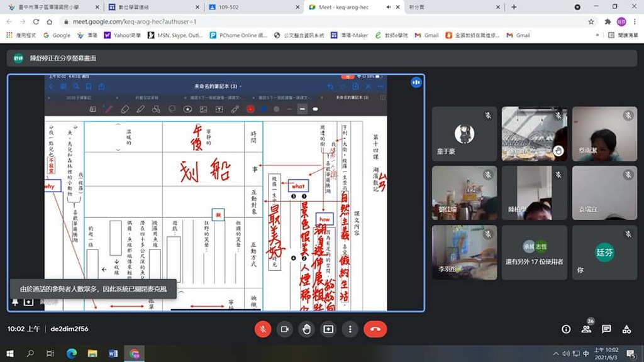Mute audio on the Meet tab

[x=389, y=7]
